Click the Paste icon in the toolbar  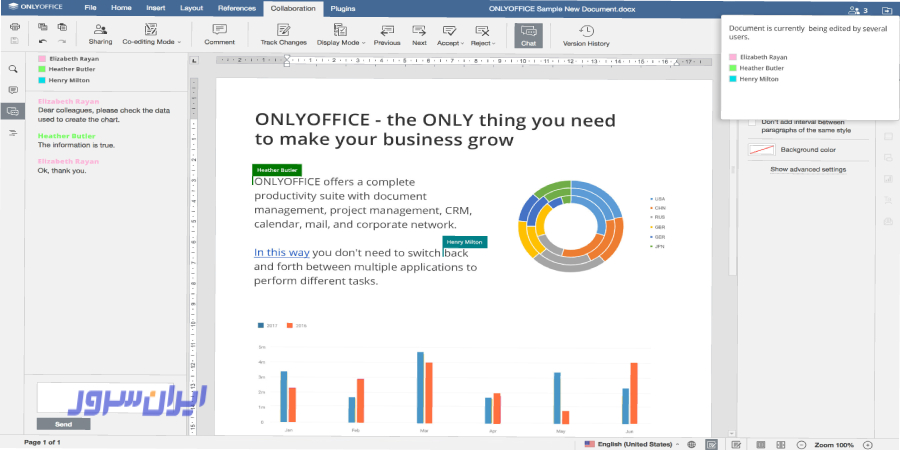coord(62,27)
